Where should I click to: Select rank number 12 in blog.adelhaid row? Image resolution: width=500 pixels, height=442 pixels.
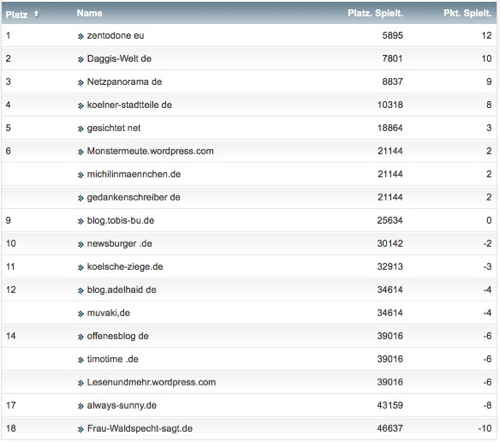pyautogui.click(x=11, y=290)
